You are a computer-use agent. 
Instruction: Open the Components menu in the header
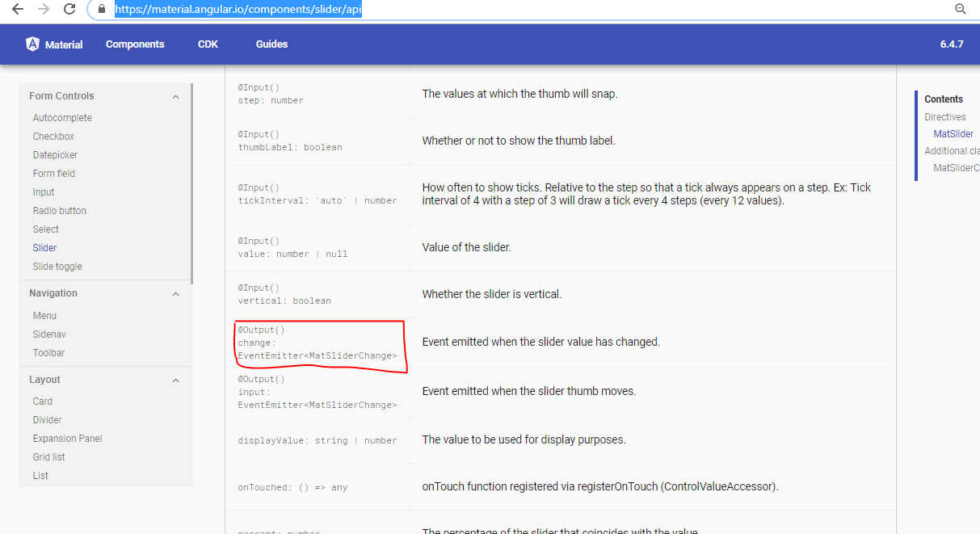(x=134, y=44)
